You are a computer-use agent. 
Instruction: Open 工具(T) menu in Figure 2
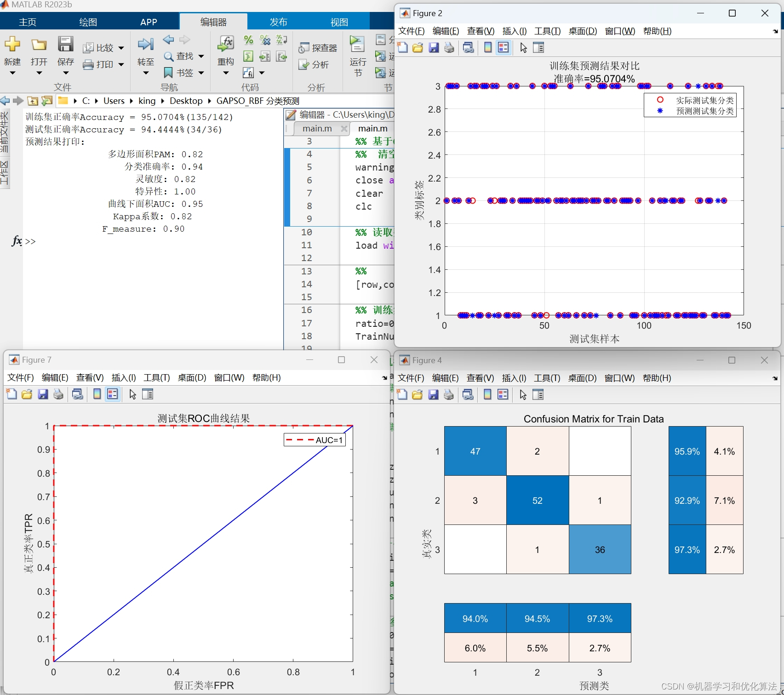point(547,31)
